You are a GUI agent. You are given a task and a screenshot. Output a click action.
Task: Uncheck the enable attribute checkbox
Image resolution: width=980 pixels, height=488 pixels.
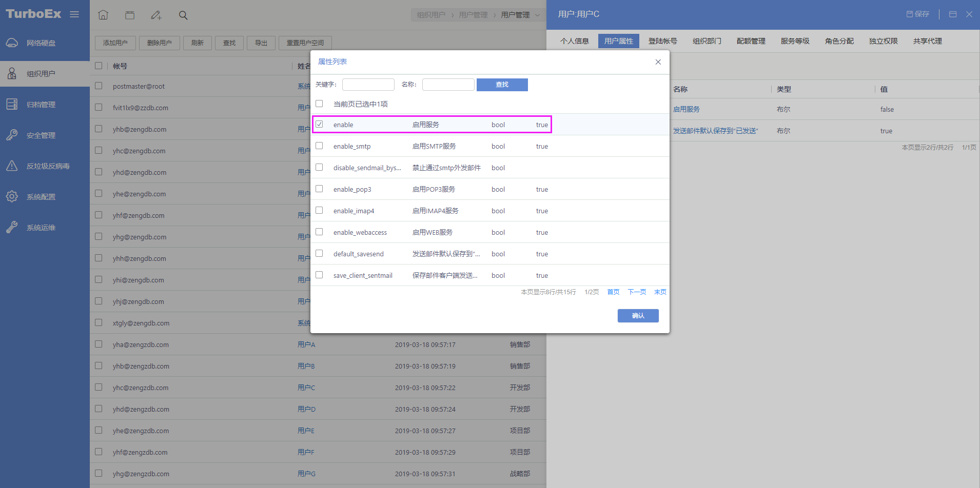pyautogui.click(x=319, y=125)
